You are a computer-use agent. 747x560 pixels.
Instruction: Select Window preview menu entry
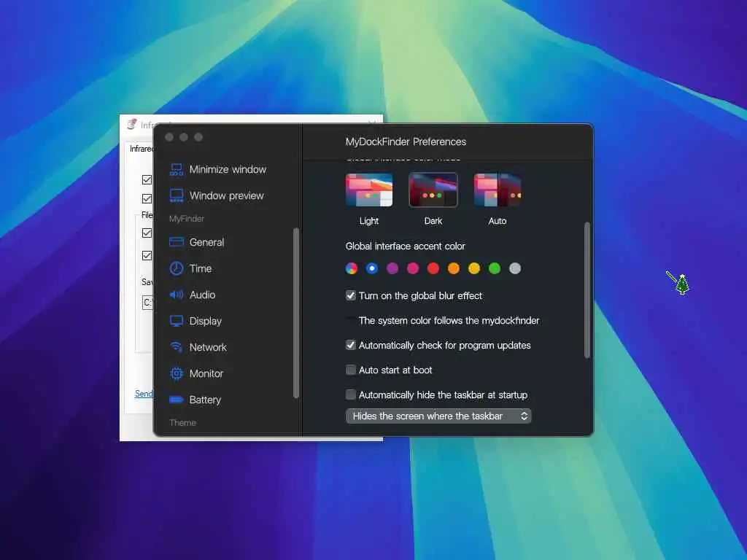(x=226, y=195)
